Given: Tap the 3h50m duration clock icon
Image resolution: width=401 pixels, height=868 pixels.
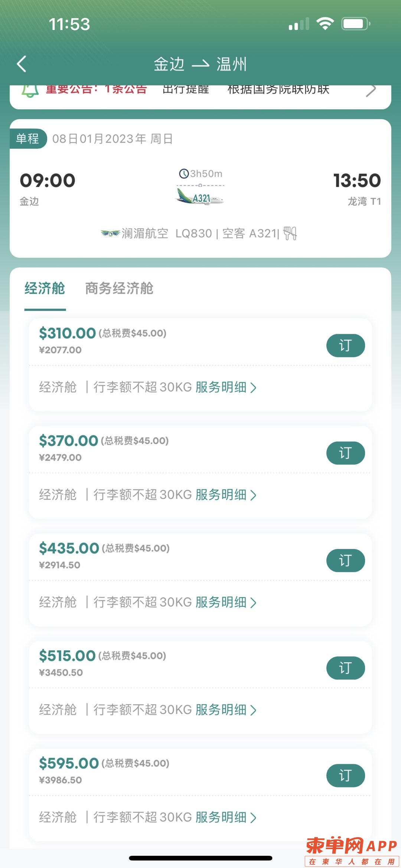Looking at the screenshot, I should click(184, 173).
